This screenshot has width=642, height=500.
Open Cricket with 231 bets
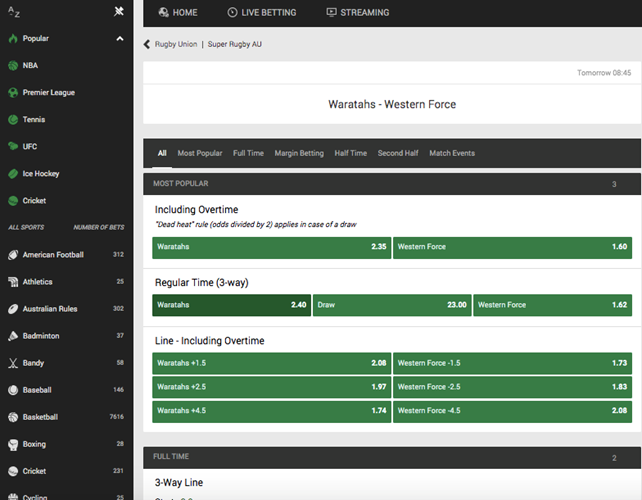[x=66, y=471]
